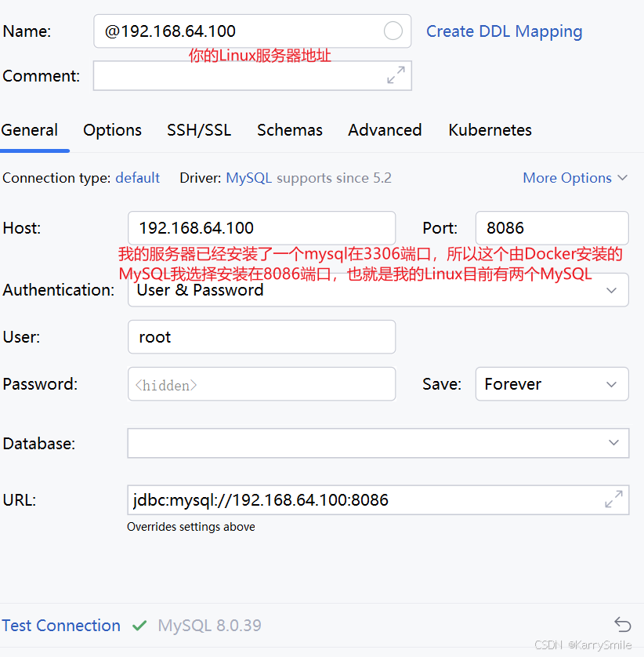Switch to the SSH/SSL tab
The width and height of the screenshot is (644, 657).
point(199,130)
